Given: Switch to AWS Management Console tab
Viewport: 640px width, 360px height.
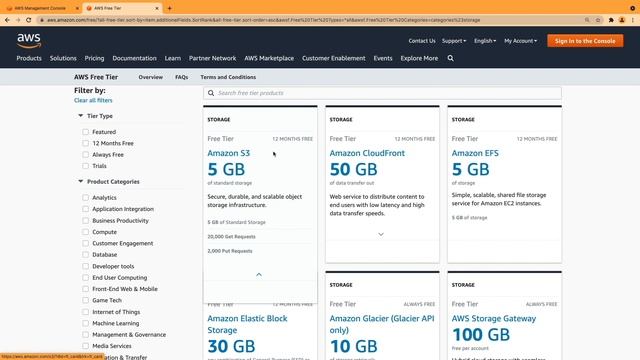Looking at the screenshot, I should point(40,8).
